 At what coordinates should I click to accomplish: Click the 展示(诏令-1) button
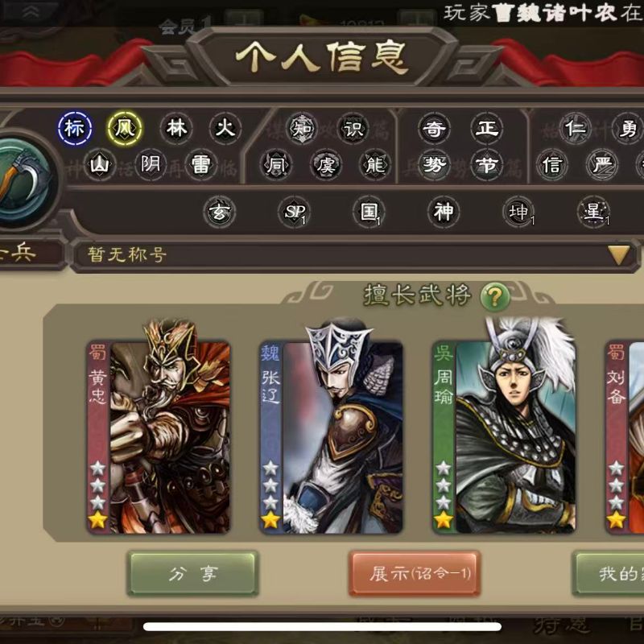[415, 574]
